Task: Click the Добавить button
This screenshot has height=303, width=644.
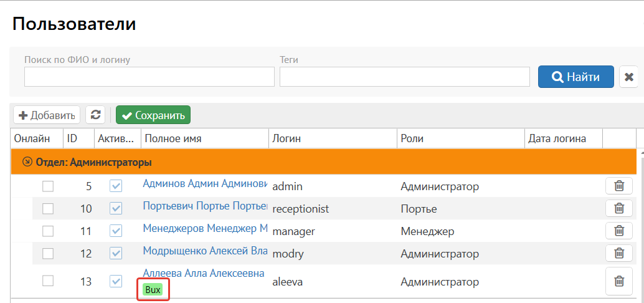Action: coord(47,115)
